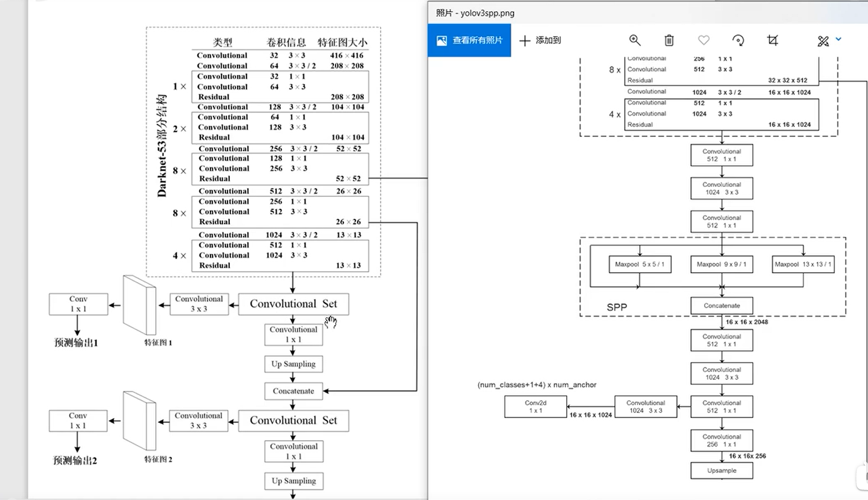Click the zoom magnifier icon in Photos toolbar
Screen dimensions: 868x500
click(635, 40)
